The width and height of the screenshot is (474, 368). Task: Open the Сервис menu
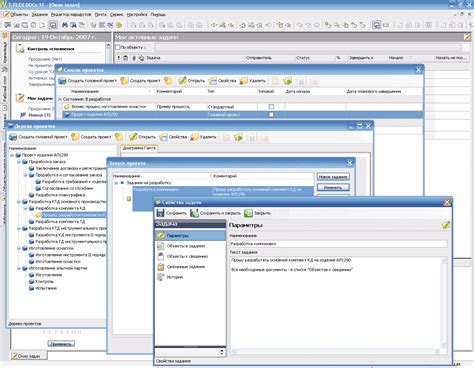(117, 14)
